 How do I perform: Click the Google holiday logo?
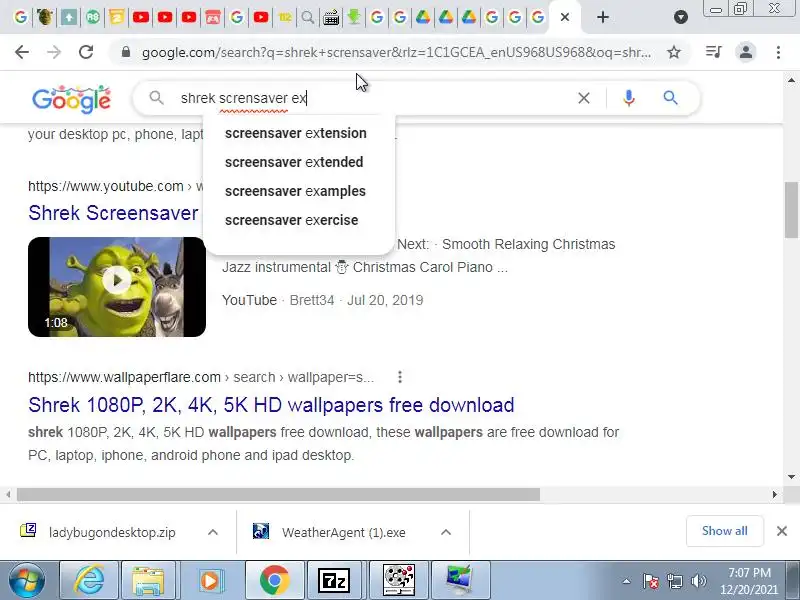pyautogui.click(x=71, y=99)
